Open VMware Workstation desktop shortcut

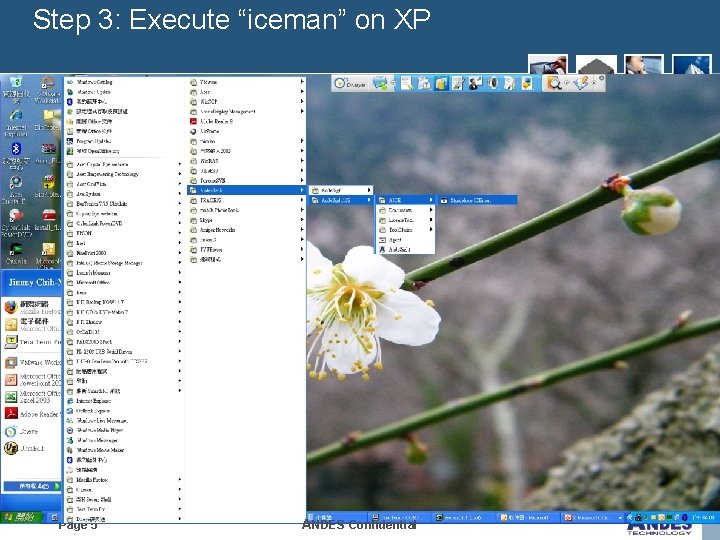tap(47, 90)
